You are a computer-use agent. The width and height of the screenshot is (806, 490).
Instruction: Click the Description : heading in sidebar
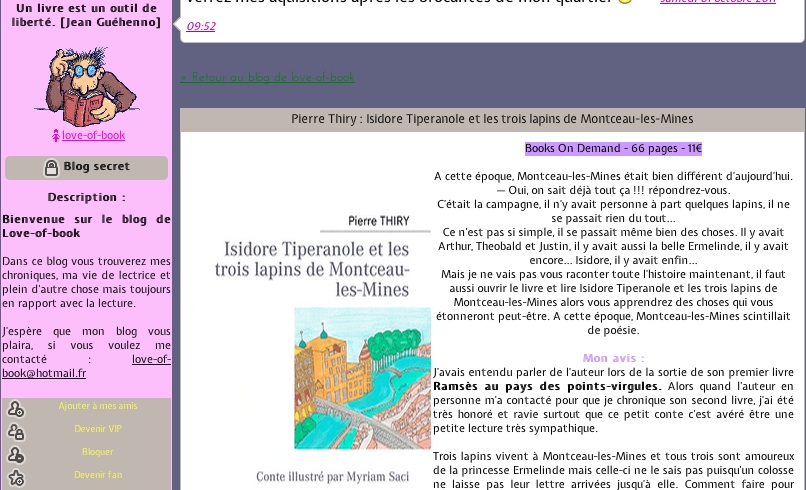tap(86, 197)
